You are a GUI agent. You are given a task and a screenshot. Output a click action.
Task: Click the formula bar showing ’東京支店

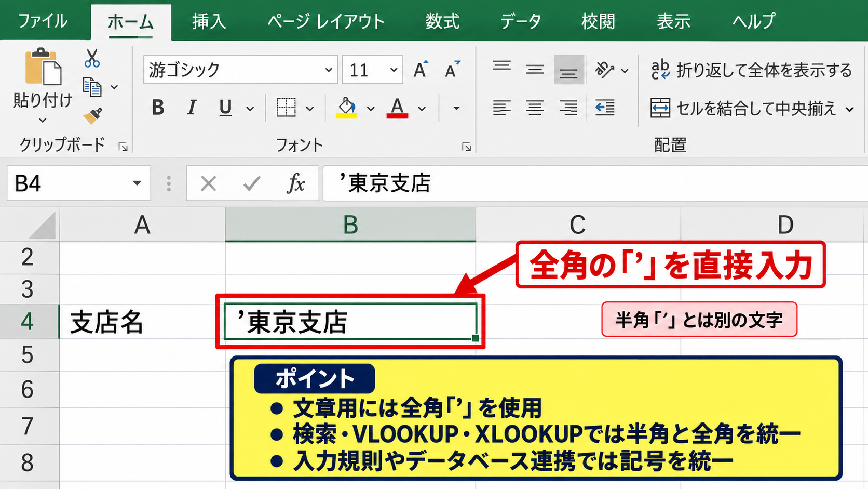coord(595,183)
